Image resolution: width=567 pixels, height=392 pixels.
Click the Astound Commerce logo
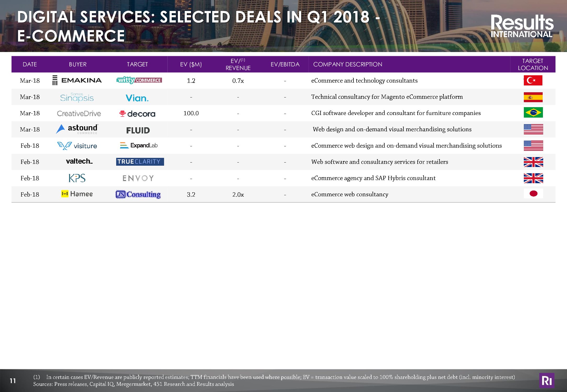click(x=77, y=129)
